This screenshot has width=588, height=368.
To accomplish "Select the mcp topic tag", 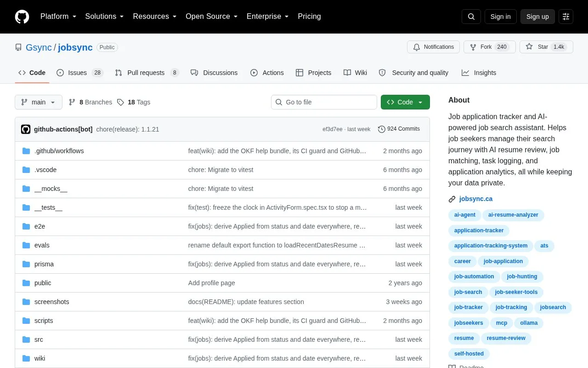I will click(502, 323).
